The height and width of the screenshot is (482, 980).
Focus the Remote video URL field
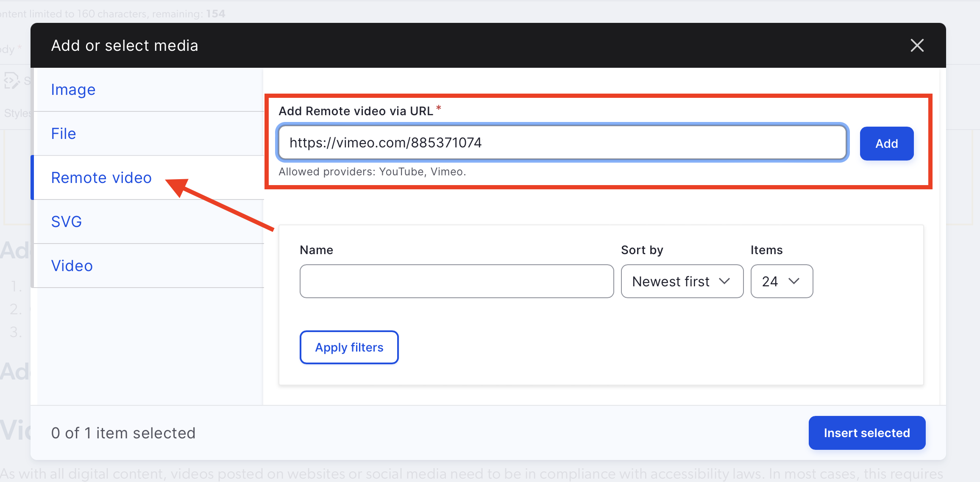pos(562,143)
